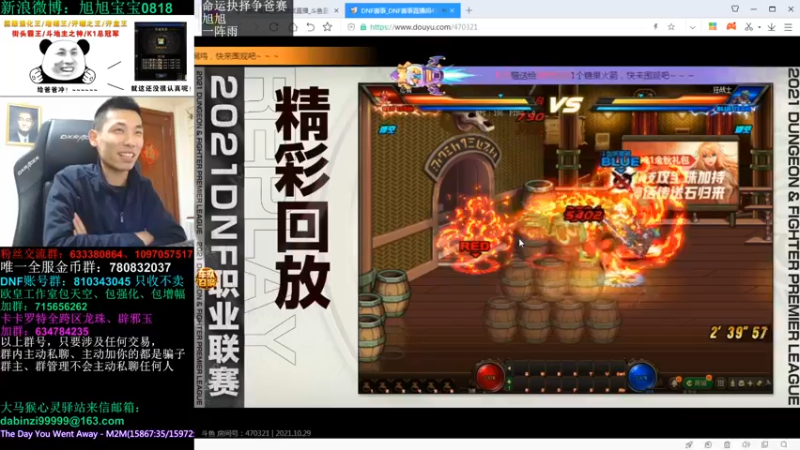
Task: Open the browser hamburger menu
Action: (788, 27)
